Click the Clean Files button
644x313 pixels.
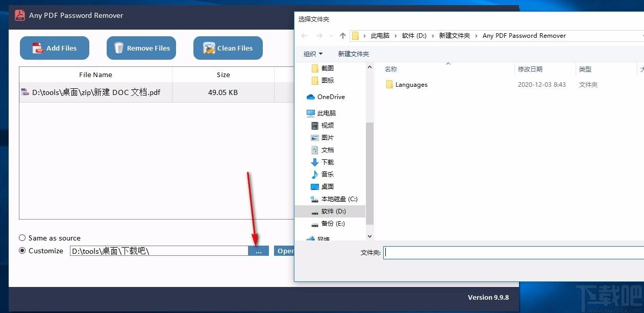[228, 48]
